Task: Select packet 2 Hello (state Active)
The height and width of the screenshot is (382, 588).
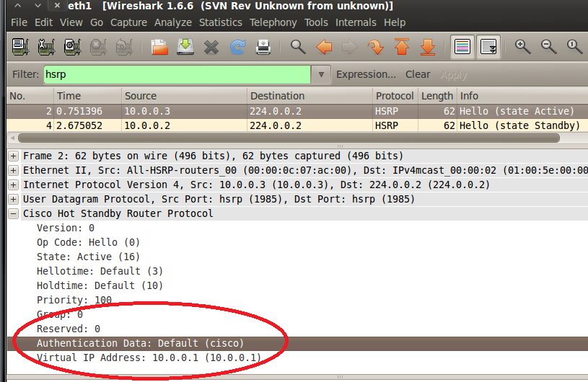Action: pos(297,111)
